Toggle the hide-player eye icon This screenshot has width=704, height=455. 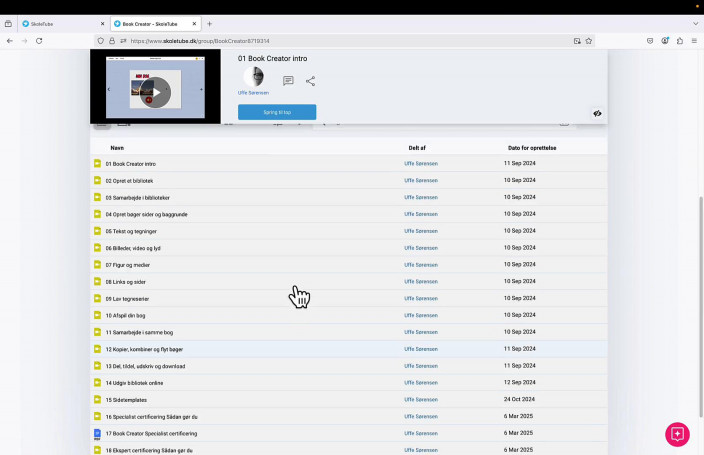(x=597, y=114)
